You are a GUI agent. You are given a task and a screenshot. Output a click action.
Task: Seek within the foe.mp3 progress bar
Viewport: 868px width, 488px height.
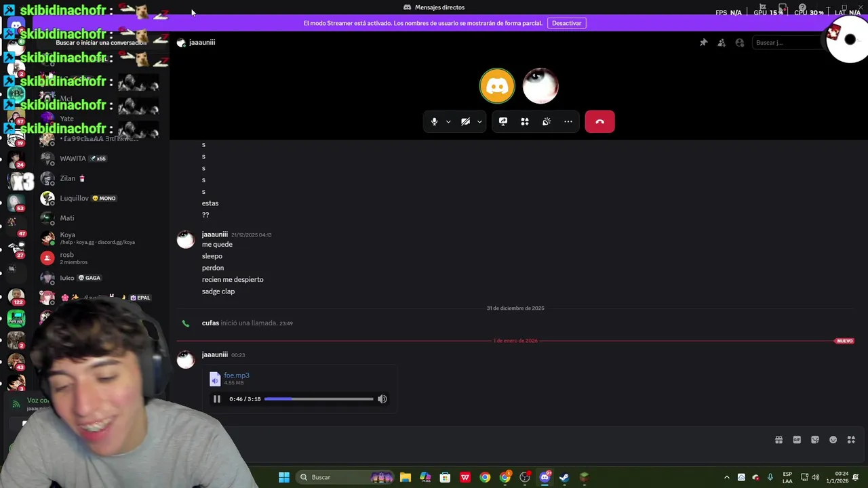pyautogui.click(x=319, y=399)
